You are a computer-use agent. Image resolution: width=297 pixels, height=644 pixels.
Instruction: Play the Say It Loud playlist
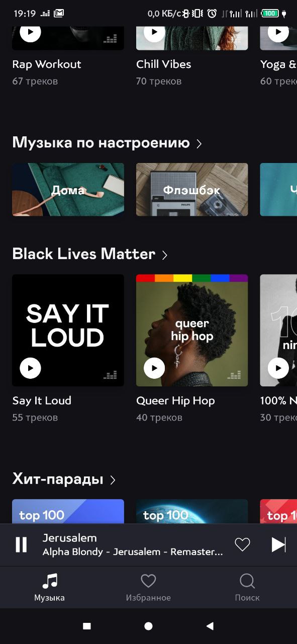[x=30, y=368]
